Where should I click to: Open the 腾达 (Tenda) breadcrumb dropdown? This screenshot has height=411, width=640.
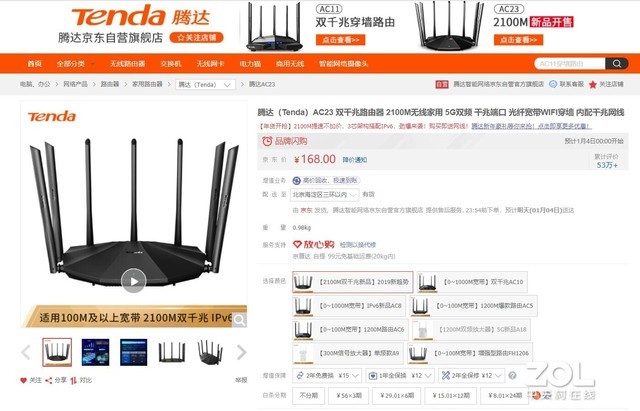[205, 84]
